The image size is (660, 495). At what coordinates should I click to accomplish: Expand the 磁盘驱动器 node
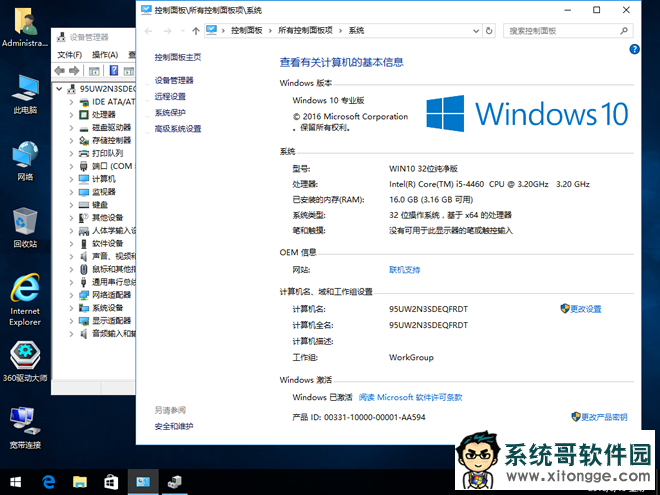coord(71,128)
